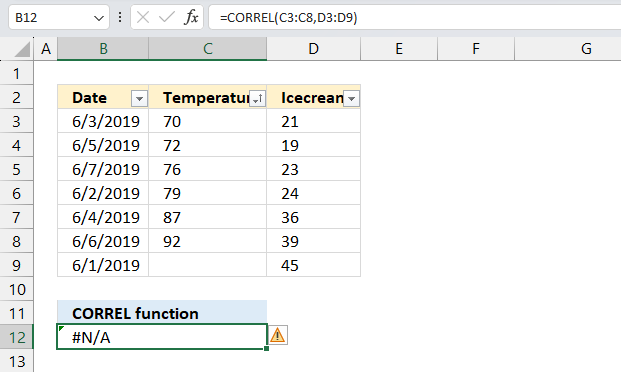Select row 9 header
Screen dimensions: 621x372
coord(16,265)
